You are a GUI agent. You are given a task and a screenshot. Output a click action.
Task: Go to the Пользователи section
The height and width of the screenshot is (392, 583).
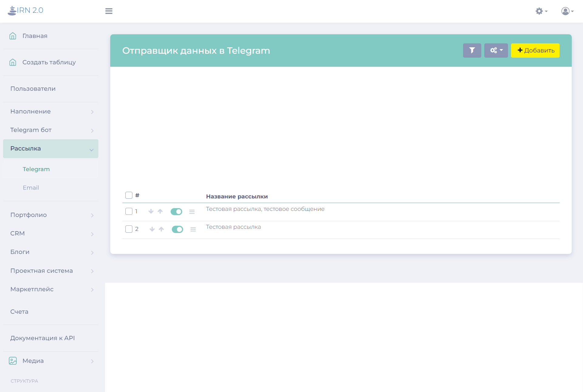pyautogui.click(x=33, y=89)
